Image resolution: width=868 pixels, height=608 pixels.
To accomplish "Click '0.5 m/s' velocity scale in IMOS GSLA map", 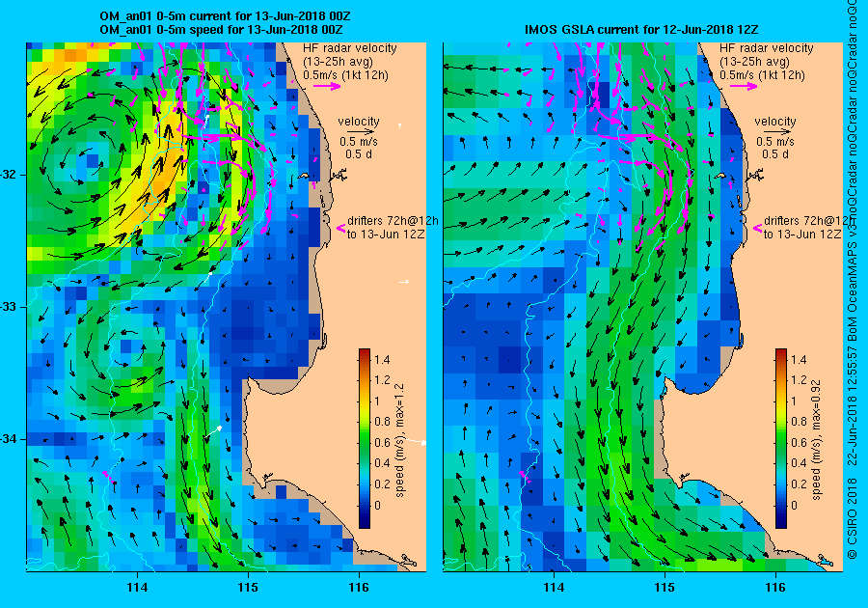I will click(x=775, y=142).
